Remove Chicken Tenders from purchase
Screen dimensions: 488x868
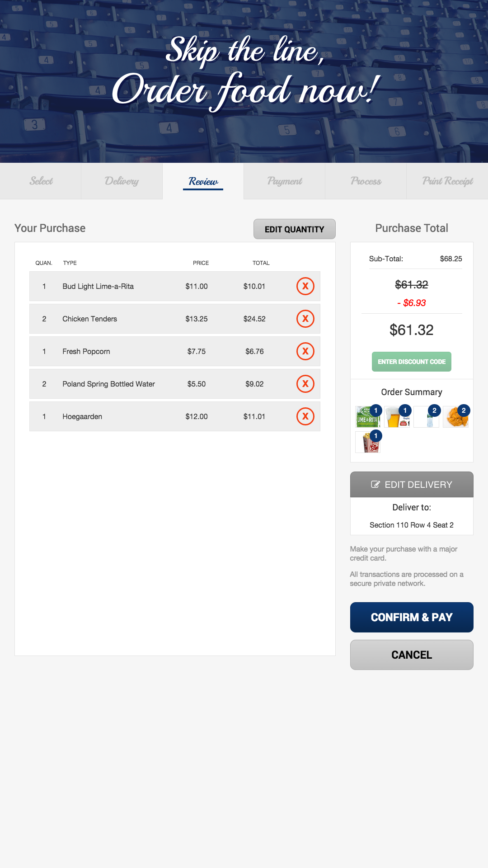coord(305,319)
